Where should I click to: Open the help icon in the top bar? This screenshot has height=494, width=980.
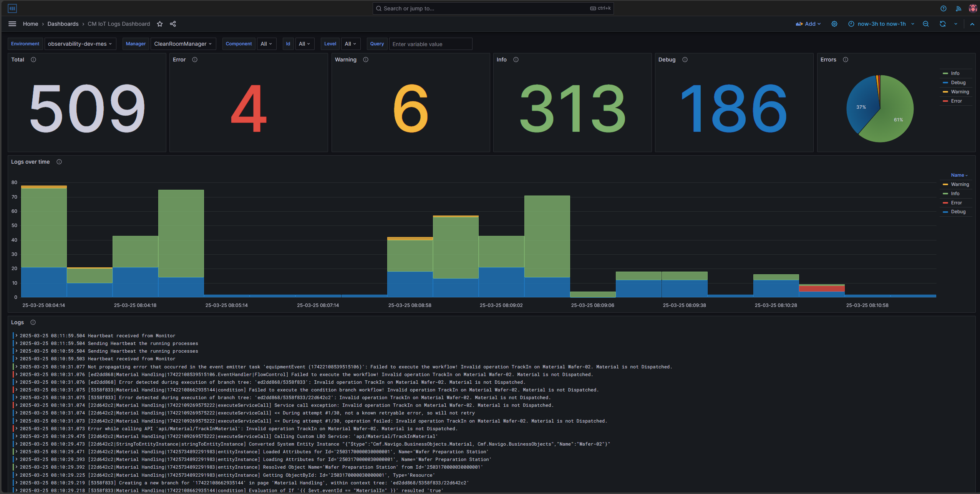point(943,8)
